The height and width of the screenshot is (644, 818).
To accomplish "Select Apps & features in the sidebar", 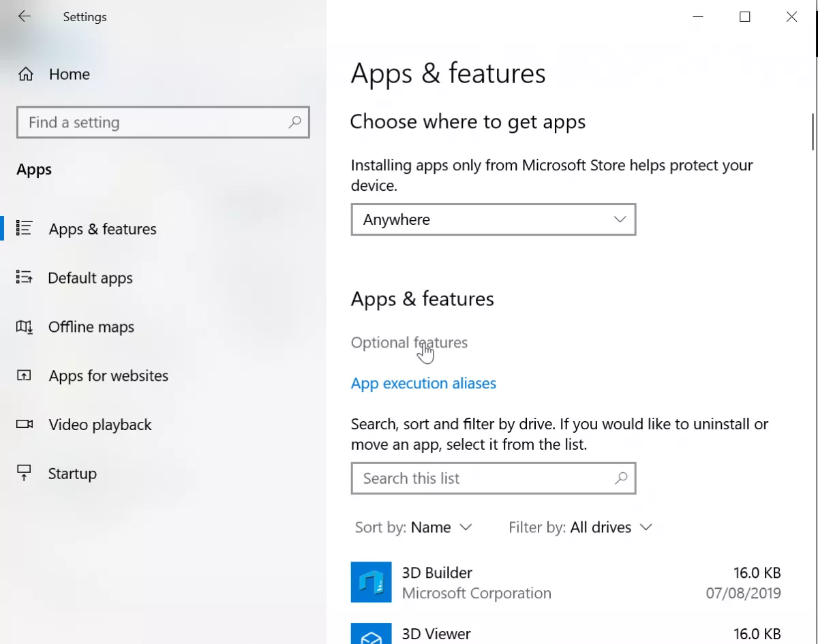I will [x=102, y=229].
